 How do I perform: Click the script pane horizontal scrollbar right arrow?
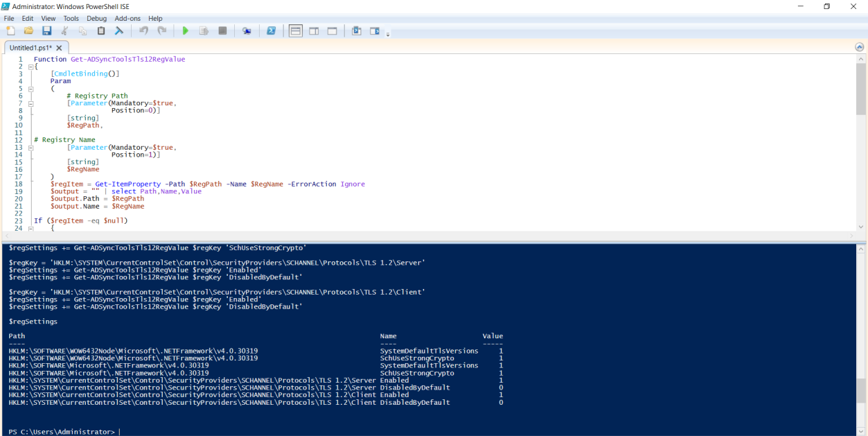pyautogui.click(x=852, y=236)
